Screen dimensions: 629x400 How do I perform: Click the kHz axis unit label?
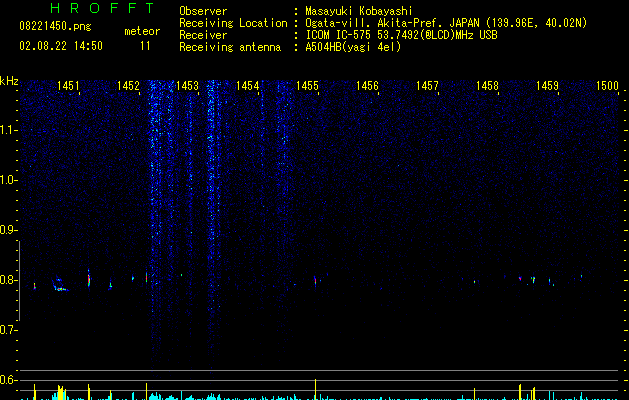tap(9, 81)
